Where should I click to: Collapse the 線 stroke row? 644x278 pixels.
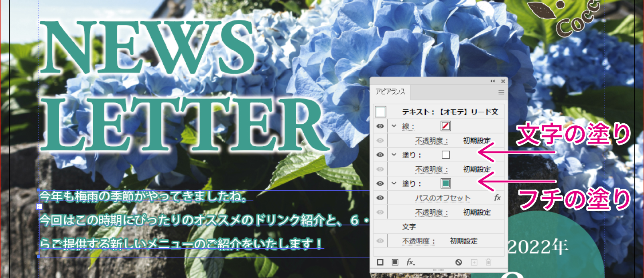click(x=394, y=126)
